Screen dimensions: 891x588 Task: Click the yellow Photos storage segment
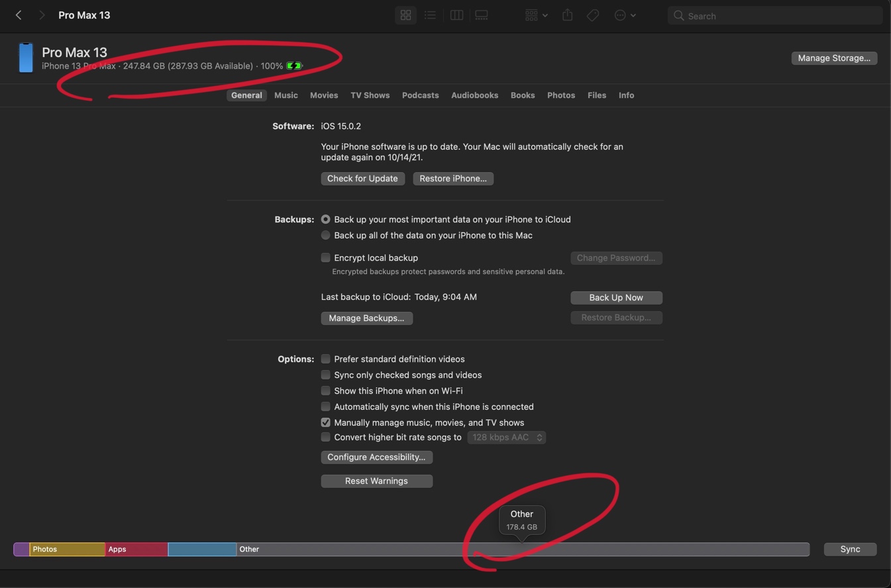[67, 550]
